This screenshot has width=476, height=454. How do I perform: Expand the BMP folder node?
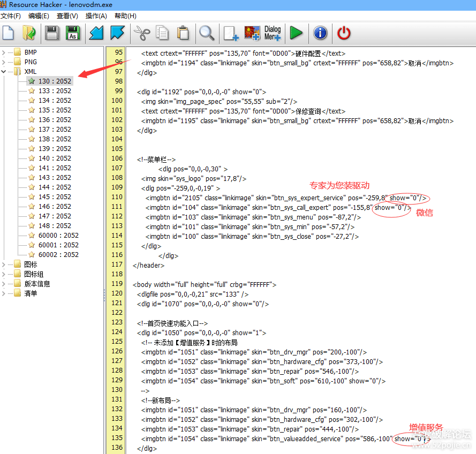[x=4, y=52]
